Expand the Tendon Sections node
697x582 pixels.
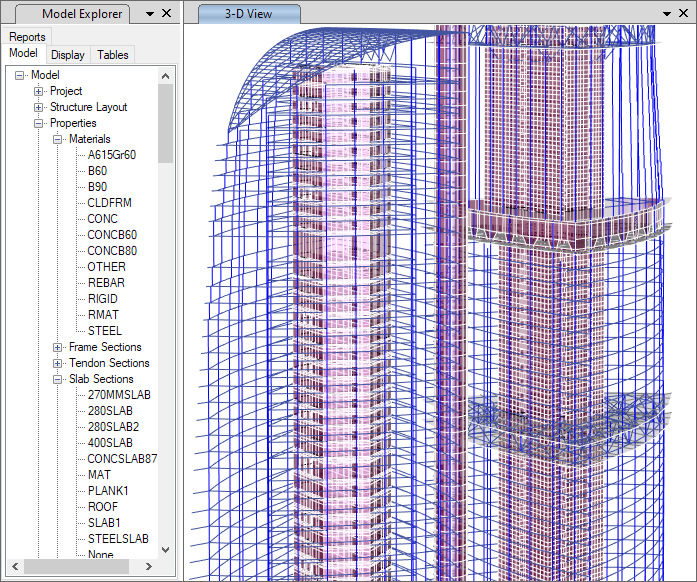(x=58, y=363)
